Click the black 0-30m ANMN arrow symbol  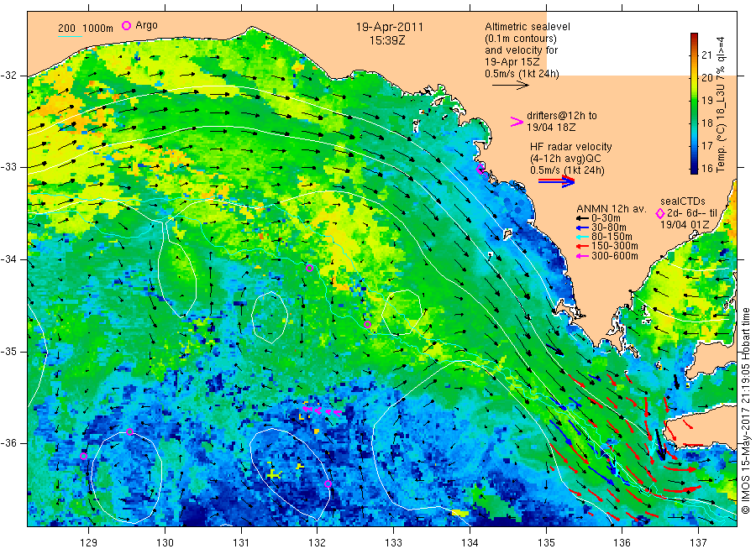click(x=582, y=218)
